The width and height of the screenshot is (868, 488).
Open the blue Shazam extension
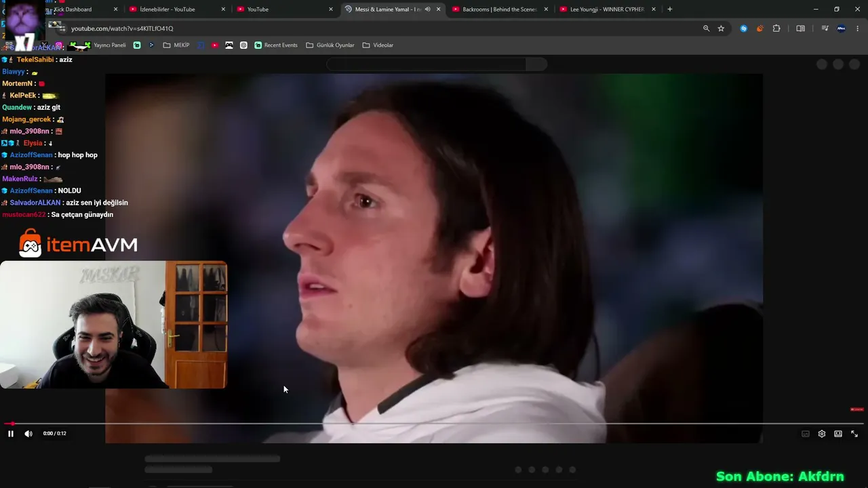point(744,28)
